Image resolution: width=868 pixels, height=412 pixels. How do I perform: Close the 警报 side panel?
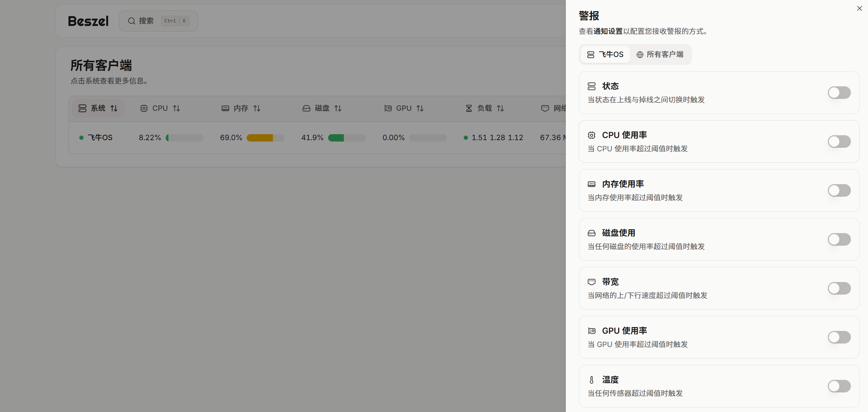[x=859, y=8]
